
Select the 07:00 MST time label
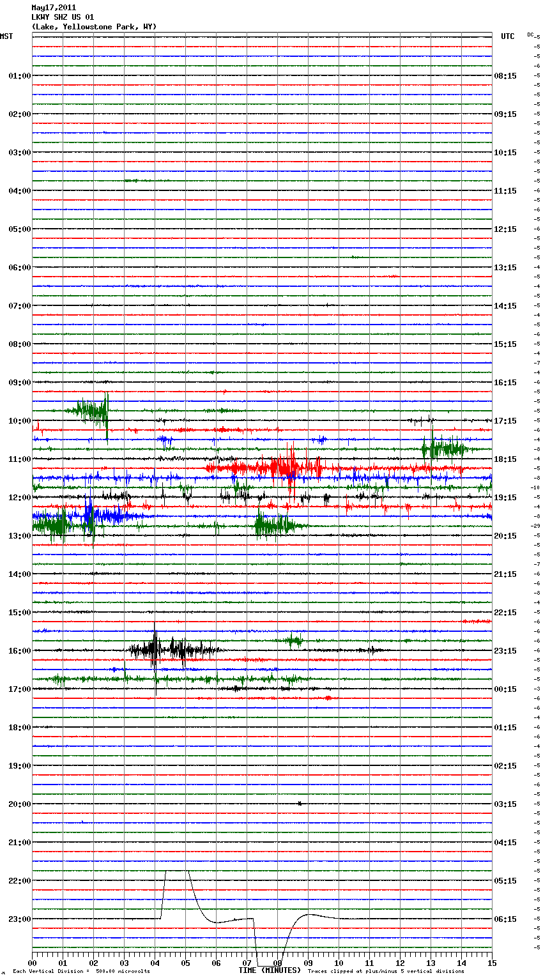pos(19,306)
